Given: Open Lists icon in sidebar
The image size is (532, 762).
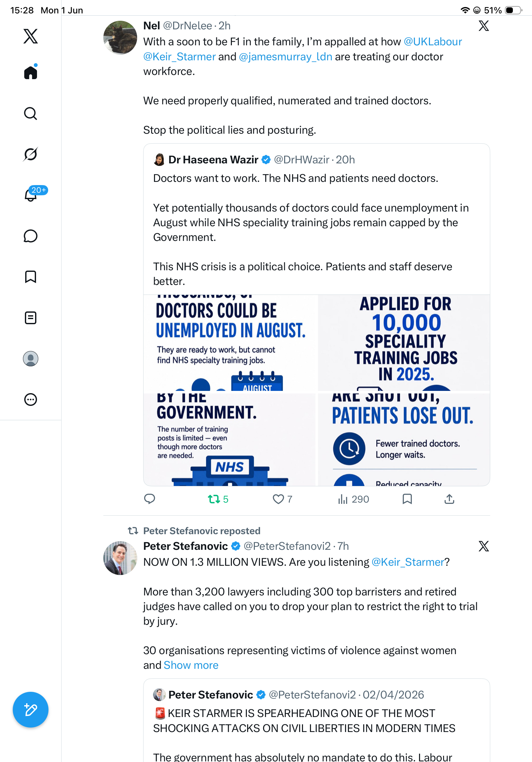Looking at the screenshot, I should click(x=31, y=318).
